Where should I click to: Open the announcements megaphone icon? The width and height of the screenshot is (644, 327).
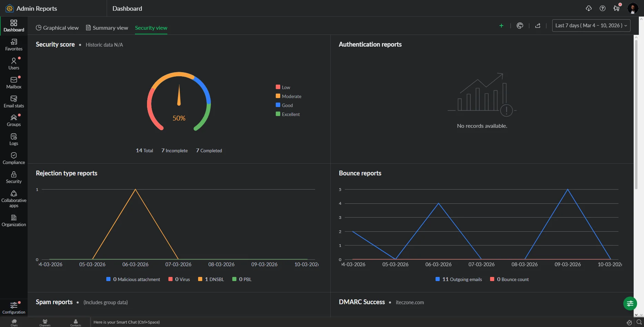pyautogui.click(x=616, y=8)
